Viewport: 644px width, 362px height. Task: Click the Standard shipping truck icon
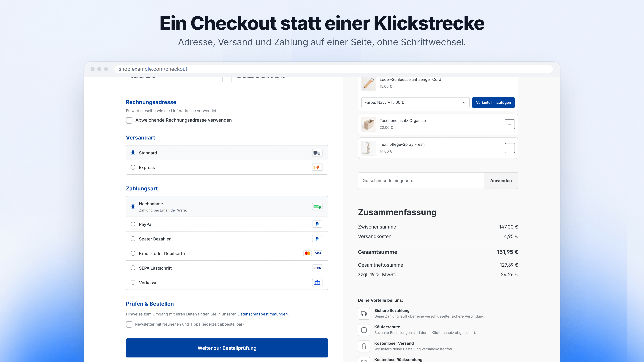(x=317, y=153)
